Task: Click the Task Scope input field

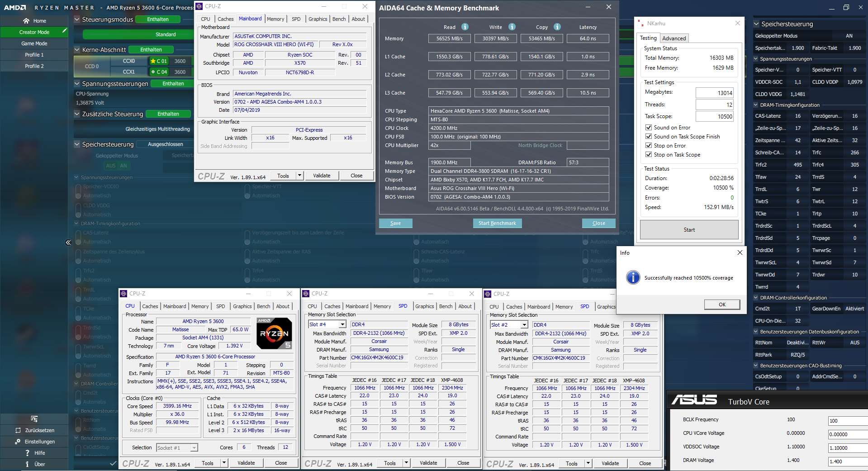Action: click(x=714, y=116)
